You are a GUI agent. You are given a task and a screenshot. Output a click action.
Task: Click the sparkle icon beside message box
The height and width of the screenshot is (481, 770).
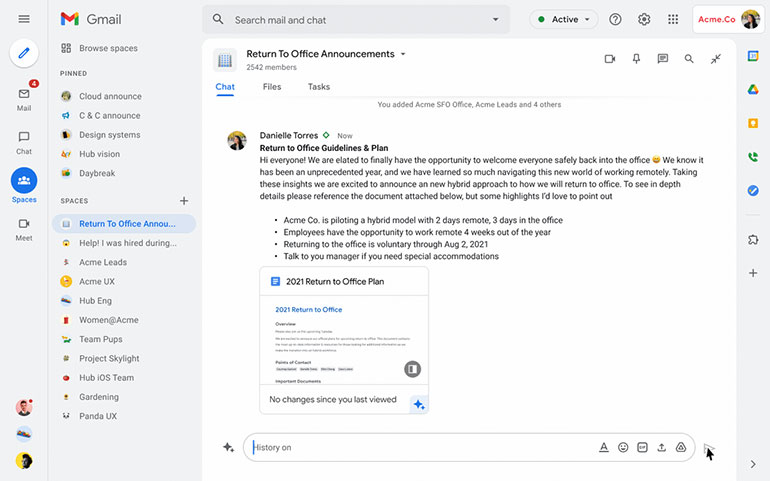(228, 447)
